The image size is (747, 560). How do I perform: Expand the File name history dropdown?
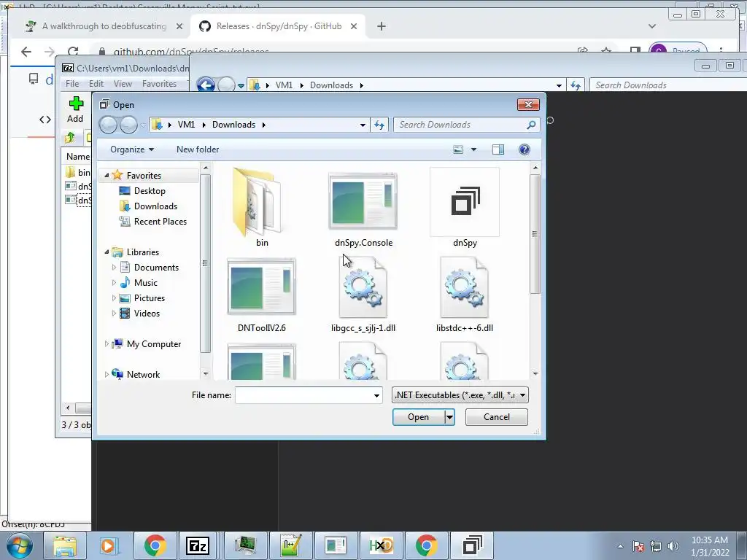376,395
